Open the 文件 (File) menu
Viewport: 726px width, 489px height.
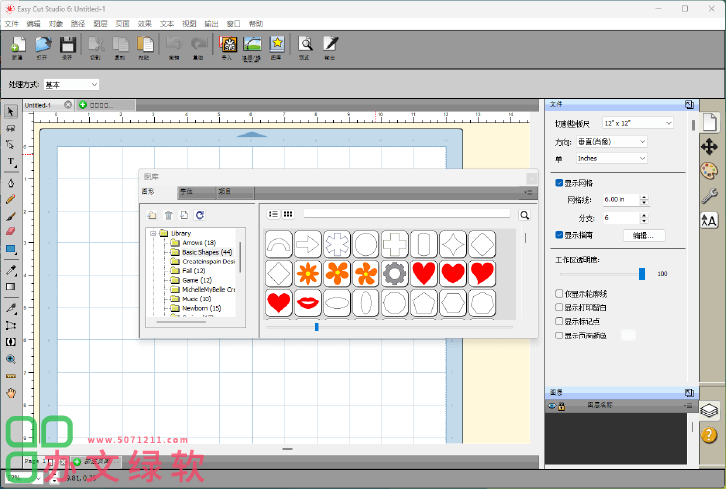tap(12, 24)
